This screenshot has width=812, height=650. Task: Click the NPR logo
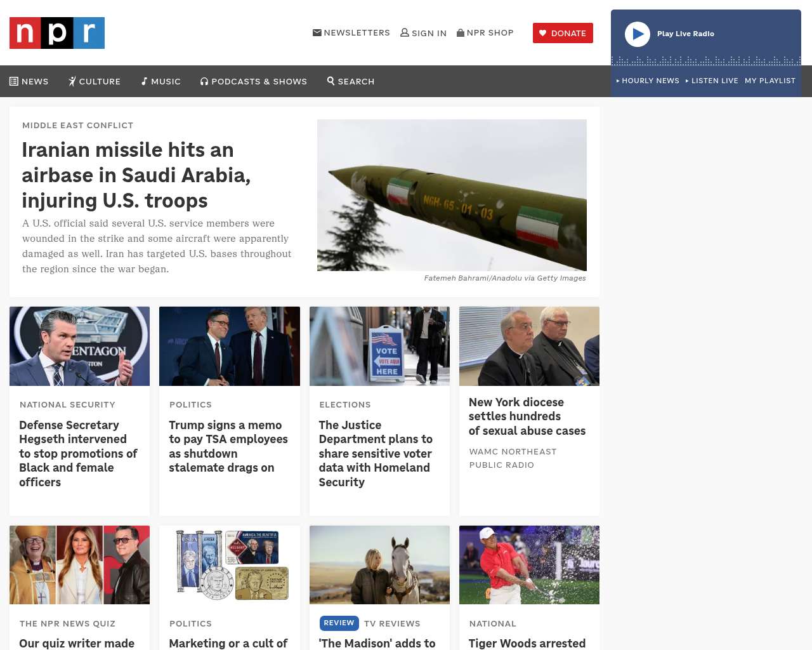57,33
